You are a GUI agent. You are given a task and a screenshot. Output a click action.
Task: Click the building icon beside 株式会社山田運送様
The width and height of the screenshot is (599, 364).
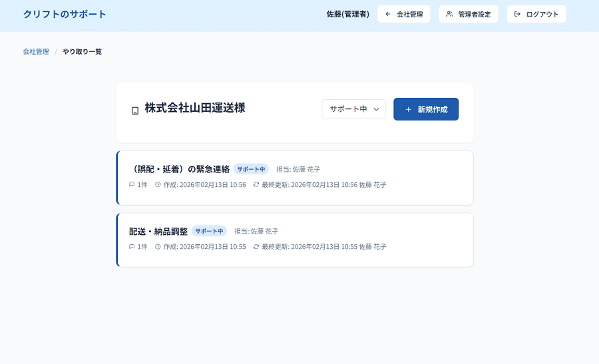[135, 110]
